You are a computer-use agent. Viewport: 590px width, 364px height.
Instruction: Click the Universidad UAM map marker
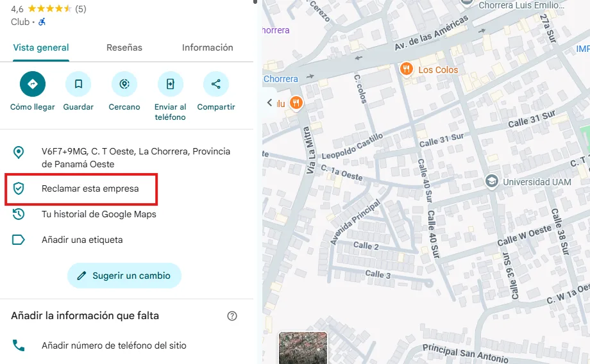pos(491,181)
